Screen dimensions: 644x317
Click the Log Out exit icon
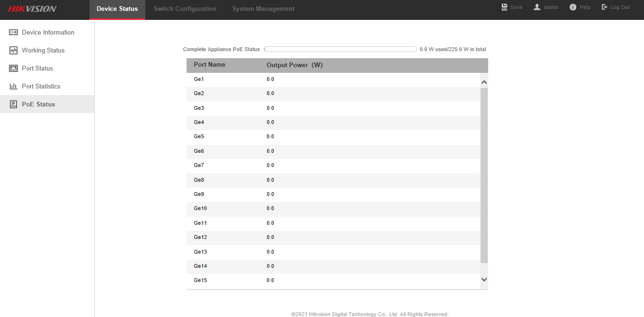(x=605, y=7)
